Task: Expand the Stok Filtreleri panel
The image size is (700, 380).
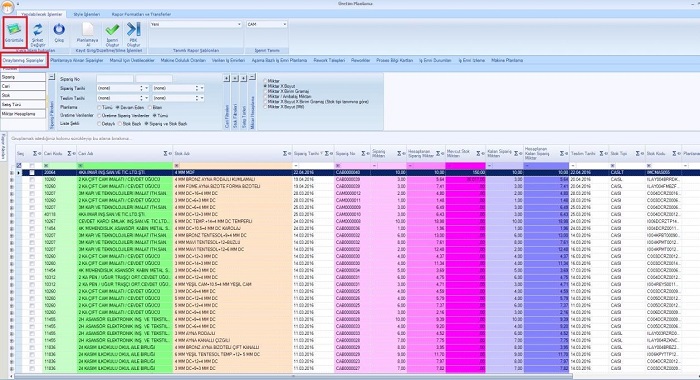Action: [x=235, y=78]
